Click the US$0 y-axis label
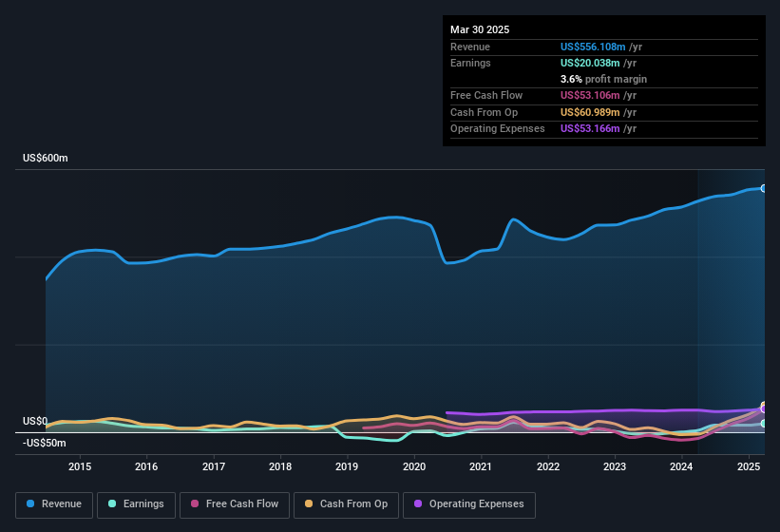The height and width of the screenshot is (532, 780). point(35,421)
